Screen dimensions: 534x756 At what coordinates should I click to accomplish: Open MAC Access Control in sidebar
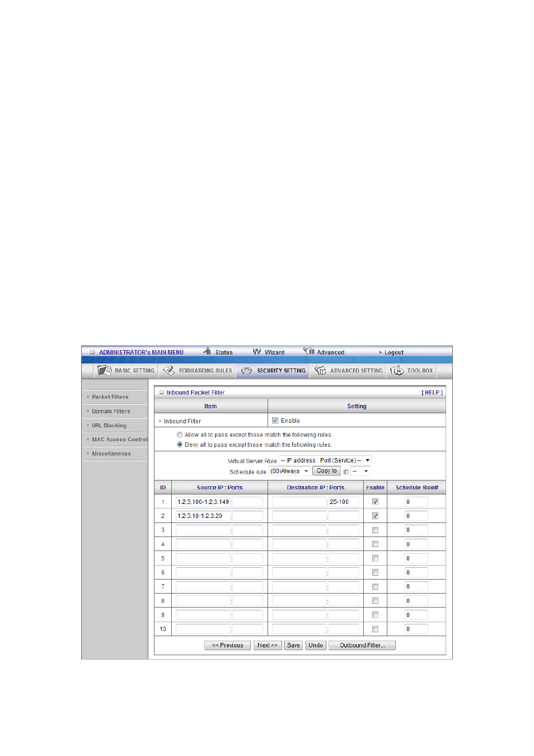click(120, 440)
